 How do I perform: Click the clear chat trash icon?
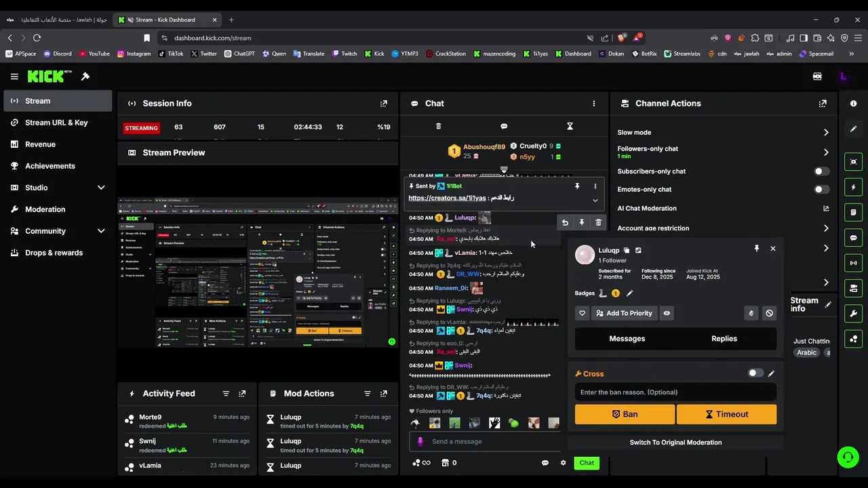coord(438,126)
